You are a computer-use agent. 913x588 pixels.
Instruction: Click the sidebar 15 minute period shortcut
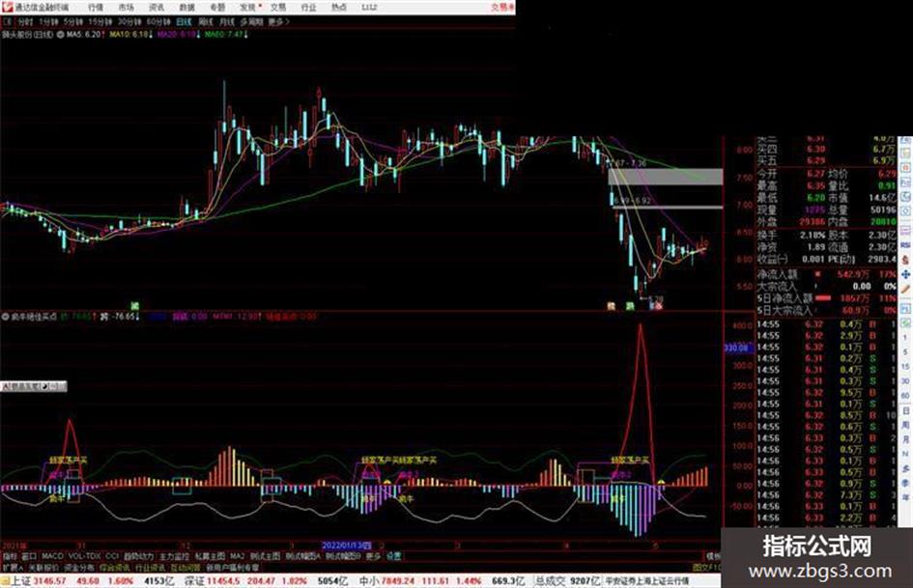(905, 366)
